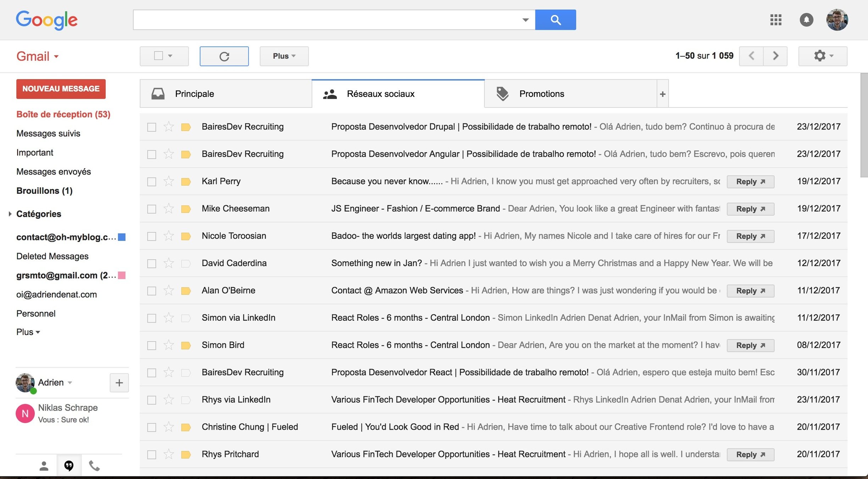Click the refresh inbox icon
Viewport: 868px width, 479px height.
pos(224,56)
